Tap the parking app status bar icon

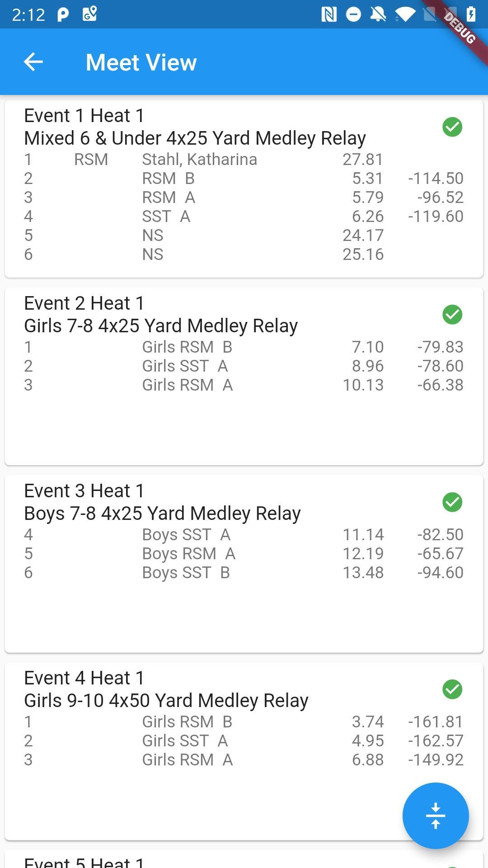click(63, 14)
